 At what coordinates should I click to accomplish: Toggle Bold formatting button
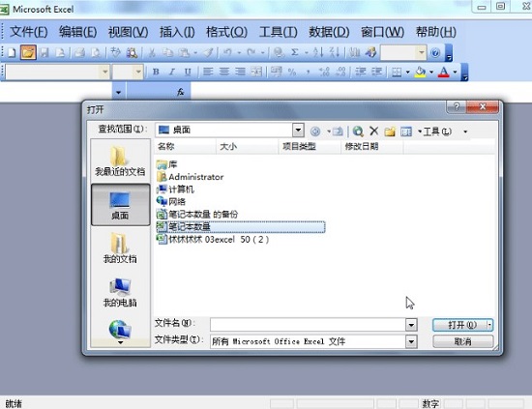point(156,72)
